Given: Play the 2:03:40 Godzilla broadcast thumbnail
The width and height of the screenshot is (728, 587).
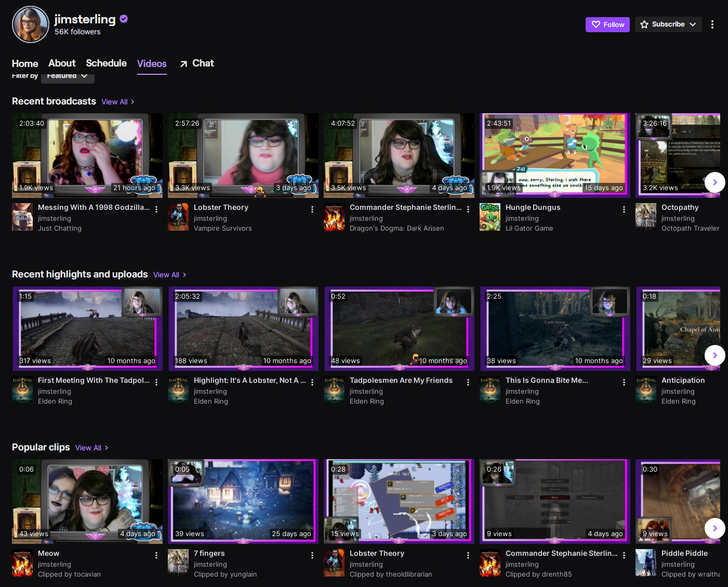Looking at the screenshot, I should pos(87,155).
